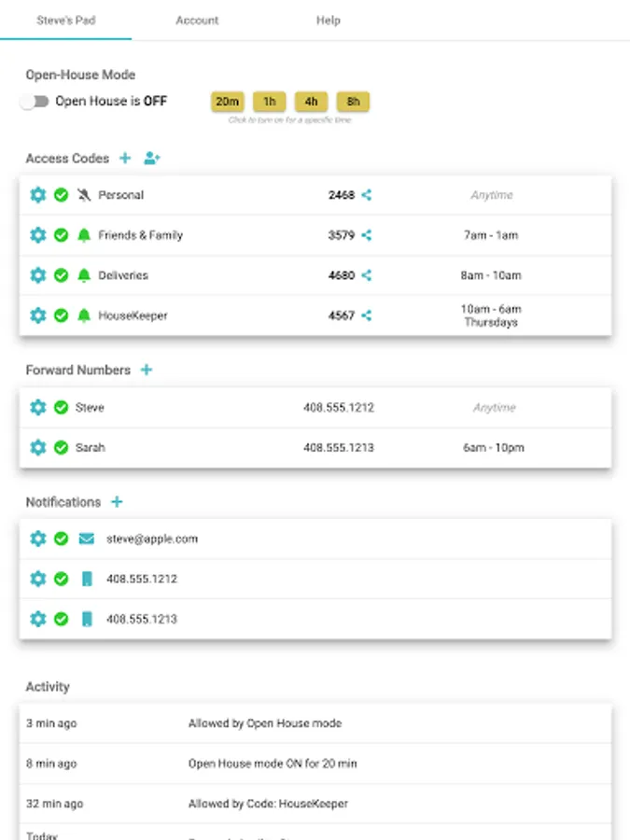The image size is (630, 840).
Task: Click Sarah's 6am - 10pm schedule
Action: pos(494,448)
